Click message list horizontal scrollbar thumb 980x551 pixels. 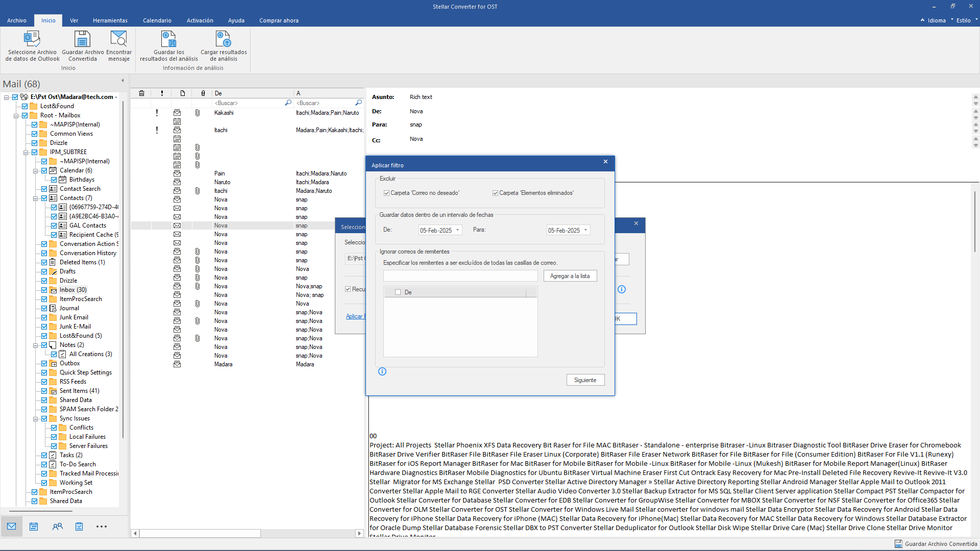coord(200,533)
